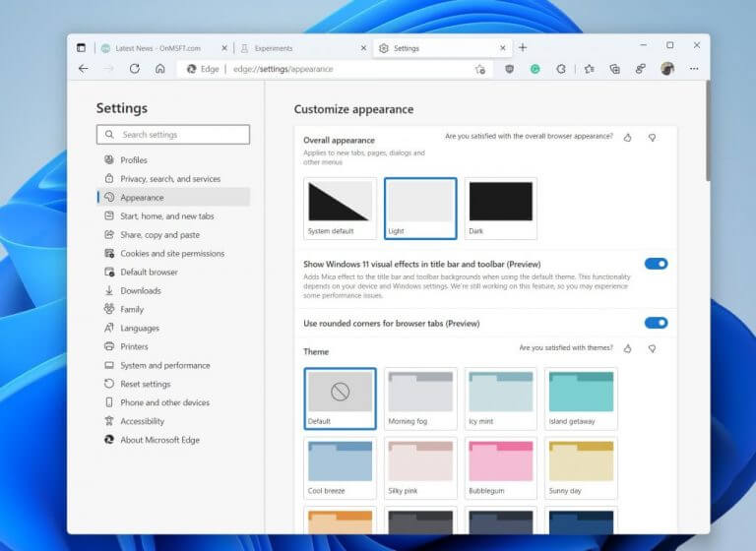Select Dark appearance option
The height and width of the screenshot is (551, 756).
pos(500,209)
